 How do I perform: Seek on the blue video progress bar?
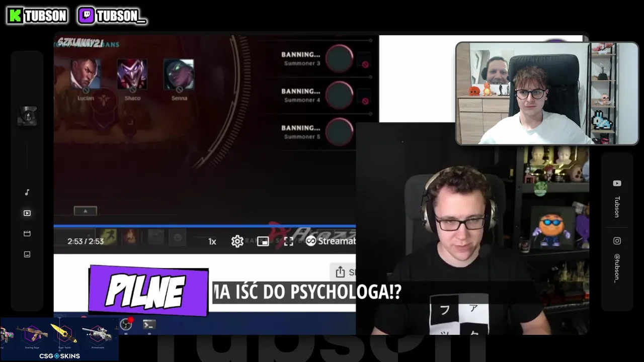[x=205, y=227]
